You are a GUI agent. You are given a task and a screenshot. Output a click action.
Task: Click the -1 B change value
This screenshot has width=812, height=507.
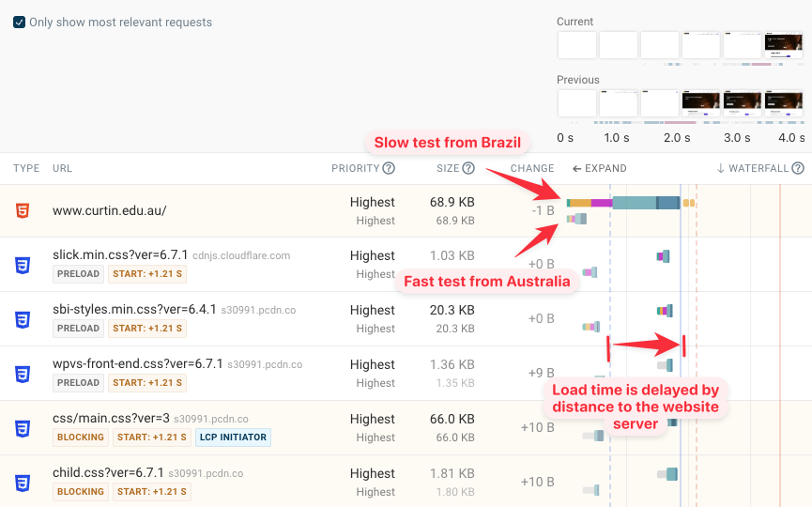pos(543,210)
